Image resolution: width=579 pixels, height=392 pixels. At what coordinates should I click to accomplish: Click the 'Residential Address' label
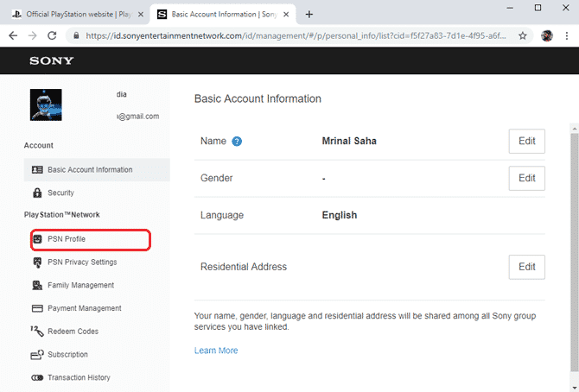click(x=244, y=267)
